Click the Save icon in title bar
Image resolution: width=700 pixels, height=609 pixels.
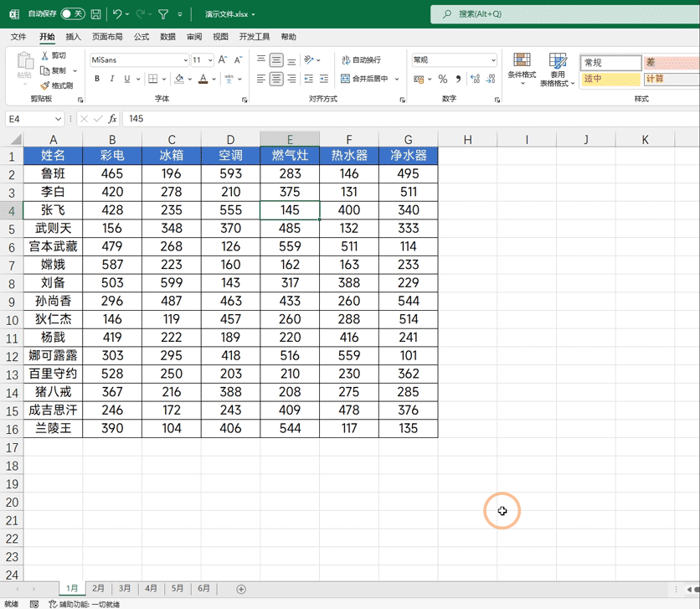coord(95,14)
